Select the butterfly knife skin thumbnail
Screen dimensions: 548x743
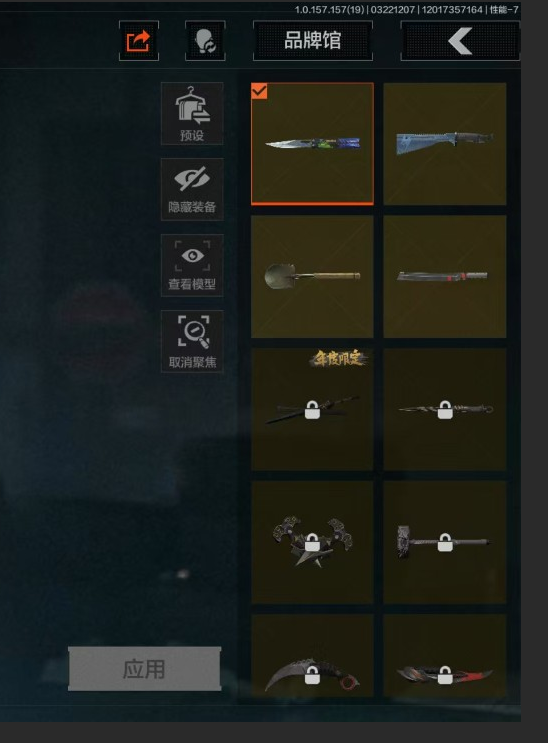312,144
